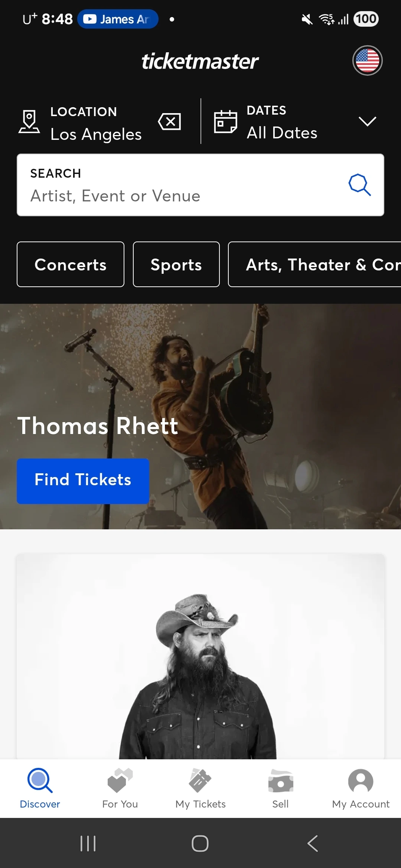Open the dates calendar icon
Screen dimensions: 401x868
[x=225, y=122]
